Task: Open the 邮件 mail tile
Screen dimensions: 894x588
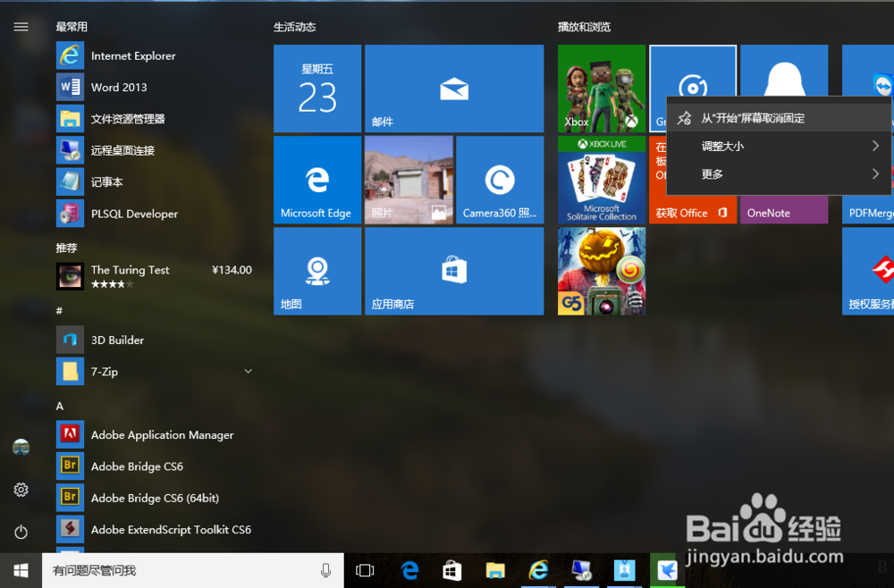Action: [454, 88]
